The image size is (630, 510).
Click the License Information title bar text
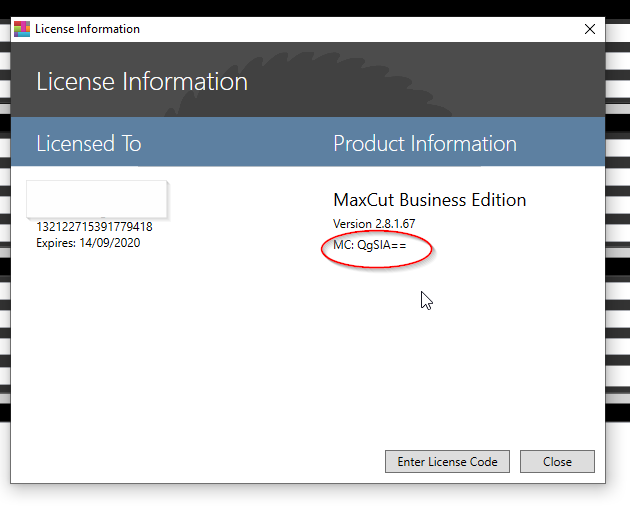pyautogui.click(x=87, y=29)
